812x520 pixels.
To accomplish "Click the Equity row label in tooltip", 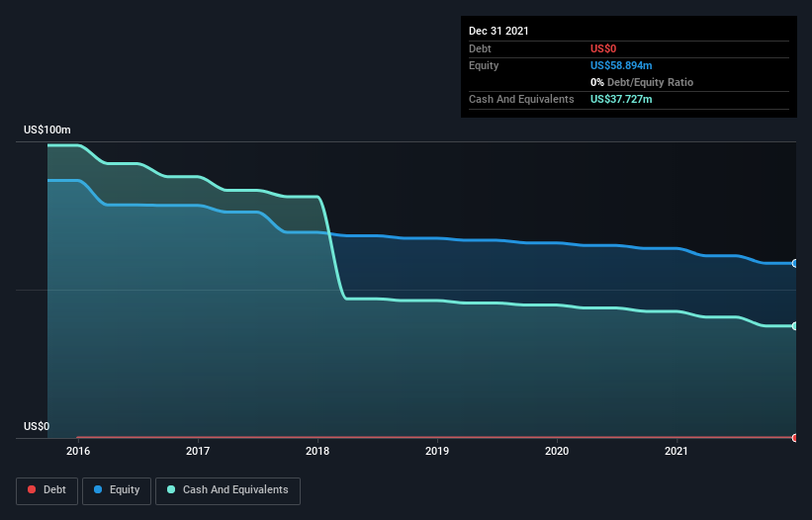I will [484, 65].
